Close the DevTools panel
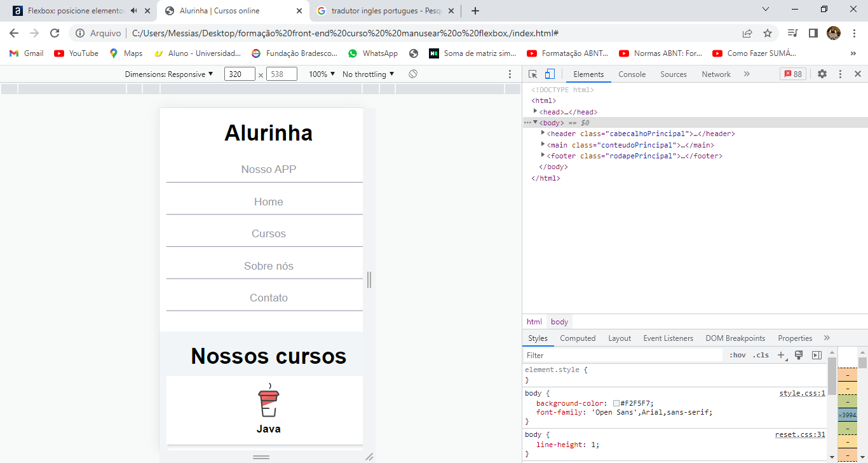The image size is (868, 463). tap(857, 74)
